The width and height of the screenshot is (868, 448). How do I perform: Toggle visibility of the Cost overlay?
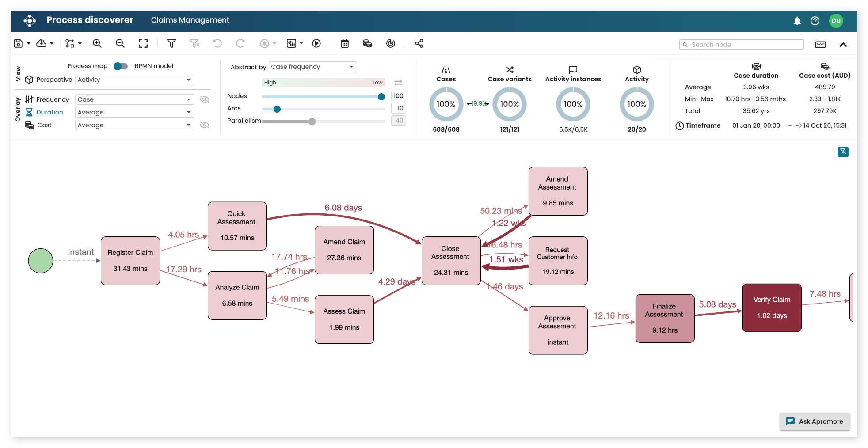click(x=205, y=125)
